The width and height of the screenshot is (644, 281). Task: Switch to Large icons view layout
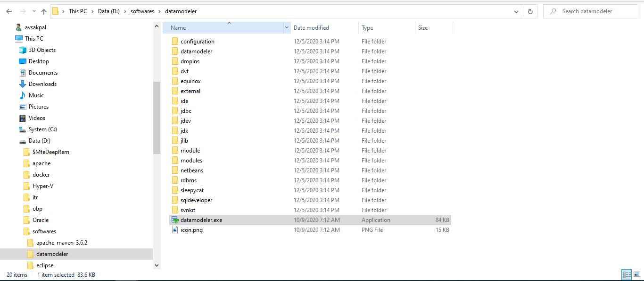click(x=636, y=275)
